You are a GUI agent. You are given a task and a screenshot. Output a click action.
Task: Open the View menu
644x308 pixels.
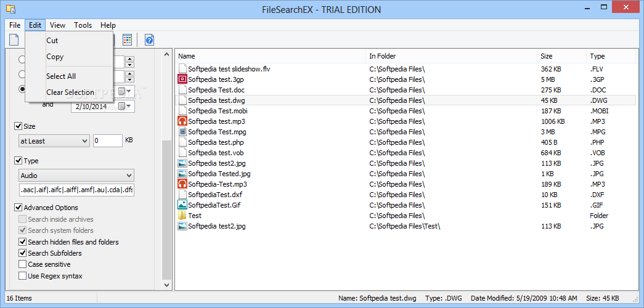pyautogui.click(x=57, y=25)
